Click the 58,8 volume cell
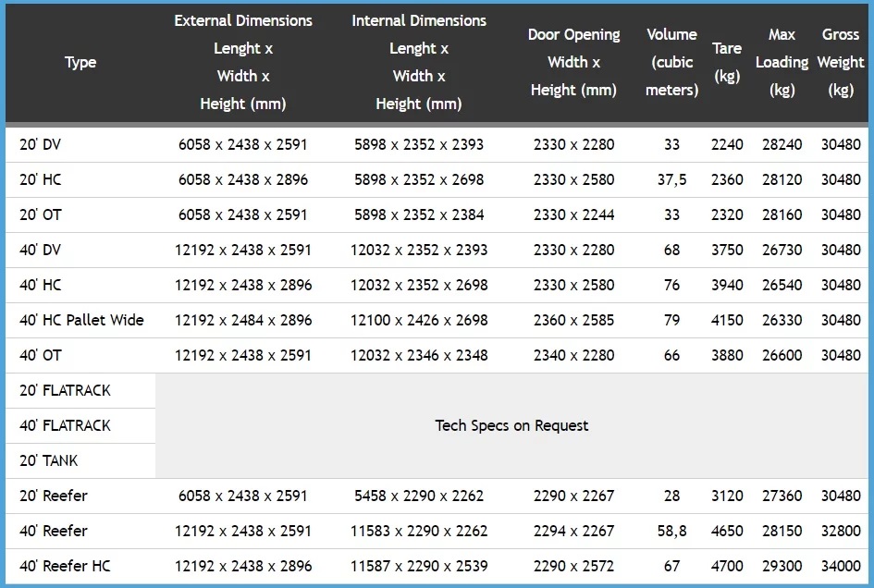Viewport: 874px width, 588px height. coord(671,531)
